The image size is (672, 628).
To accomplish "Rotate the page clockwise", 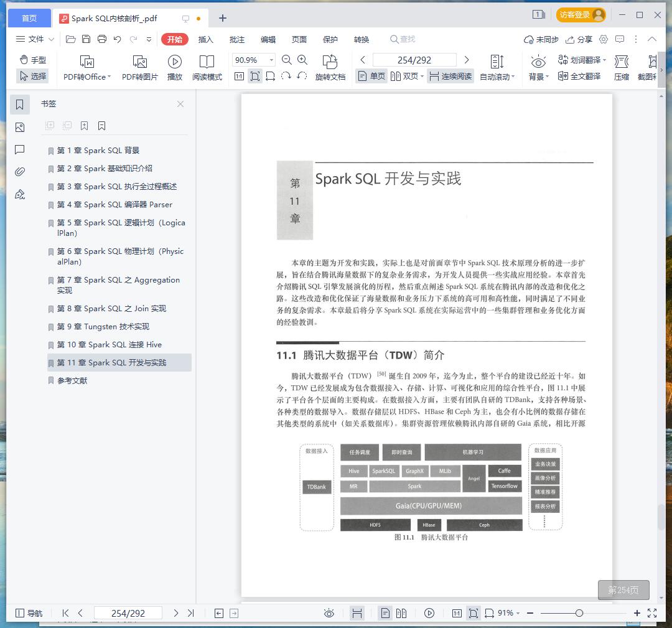I will [x=286, y=77].
